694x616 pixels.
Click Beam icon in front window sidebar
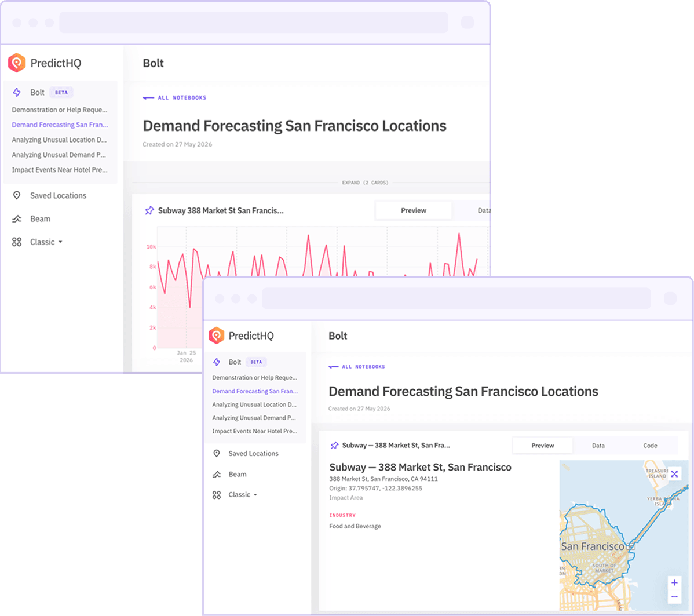point(217,474)
